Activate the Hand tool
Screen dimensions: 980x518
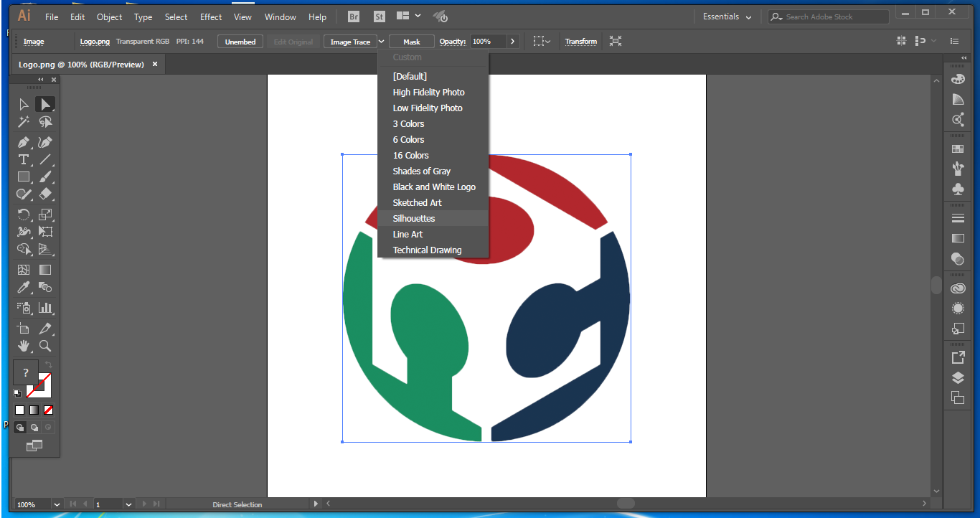[x=24, y=346]
